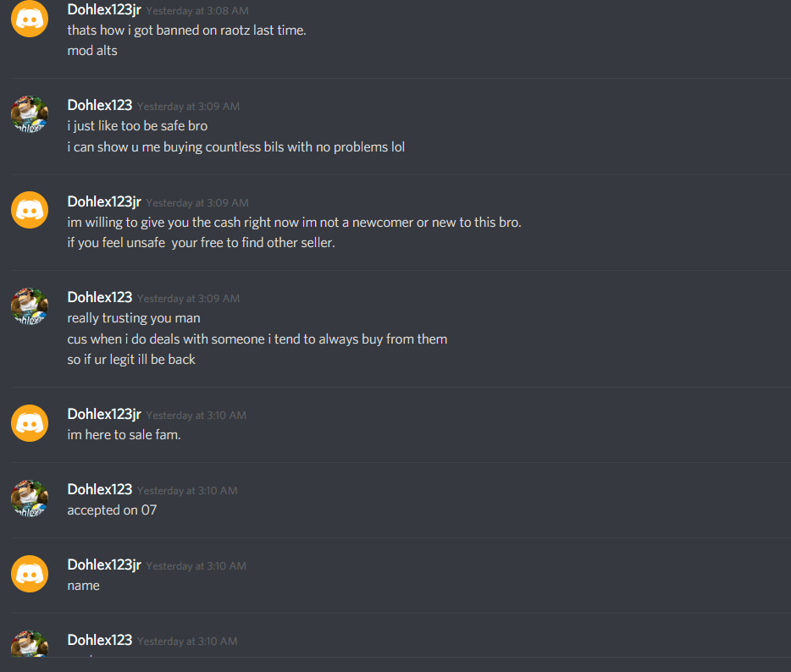The width and height of the screenshot is (791, 672).
Task: Open Dohlex123jr username above 'thats how i got banned'
Action: coord(104,9)
